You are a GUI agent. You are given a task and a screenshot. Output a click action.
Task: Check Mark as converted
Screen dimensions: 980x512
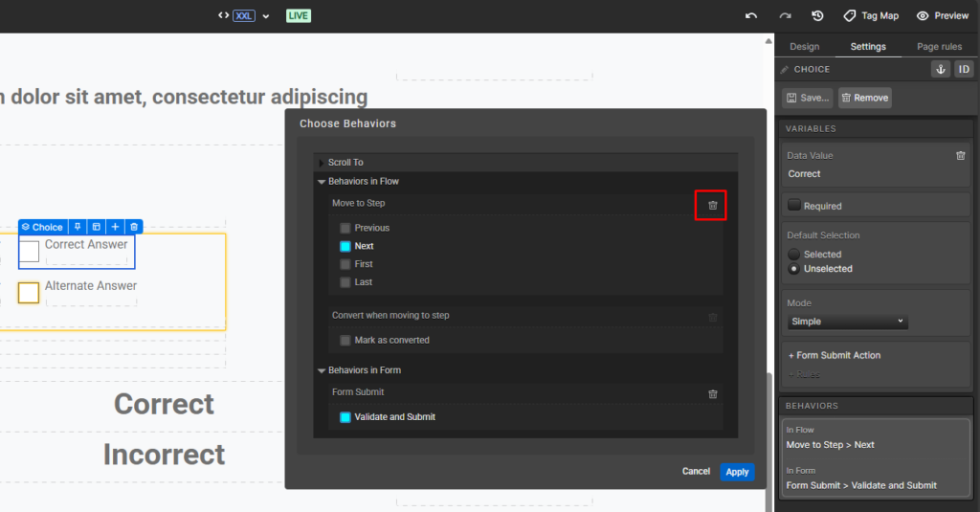pyautogui.click(x=345, y=340)
